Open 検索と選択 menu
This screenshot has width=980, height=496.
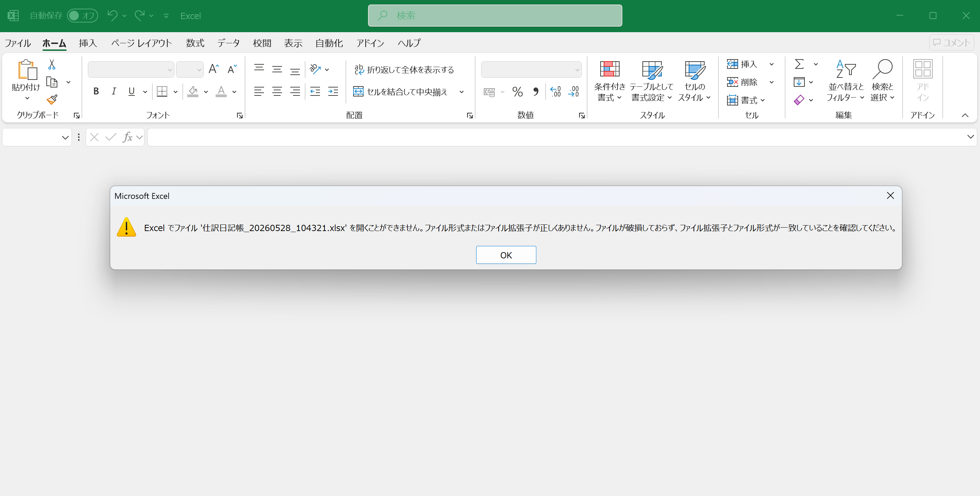pyautogui.click(x=882, y=81)
